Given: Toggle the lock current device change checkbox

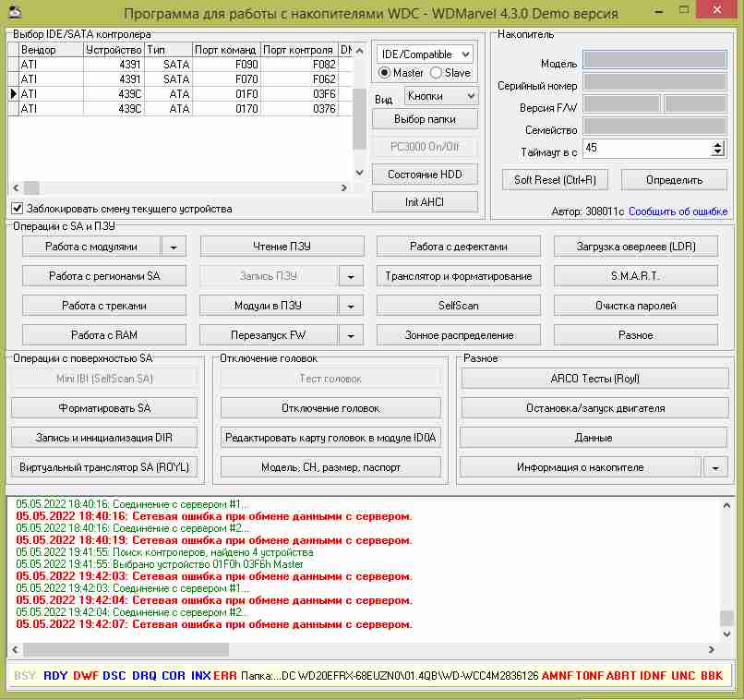Looking at the screenshot, I should point(18,208).
